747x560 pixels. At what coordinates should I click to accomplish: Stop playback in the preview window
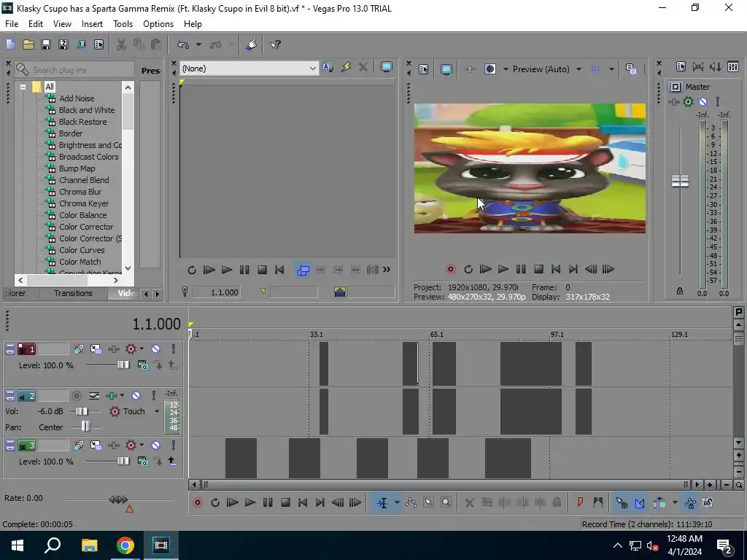[538, 270]
